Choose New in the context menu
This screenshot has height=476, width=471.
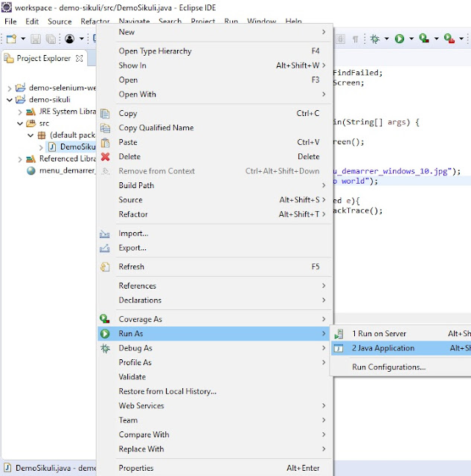215,32
